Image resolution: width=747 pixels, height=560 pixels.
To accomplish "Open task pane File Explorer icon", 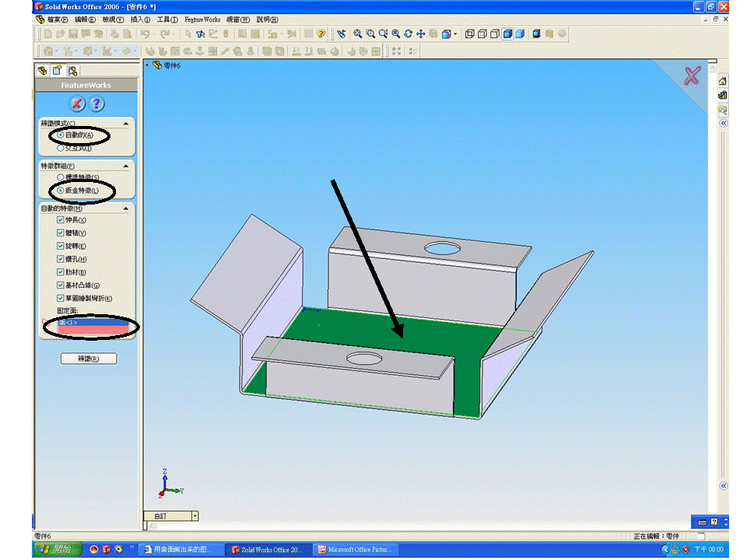I will [723, 110].
